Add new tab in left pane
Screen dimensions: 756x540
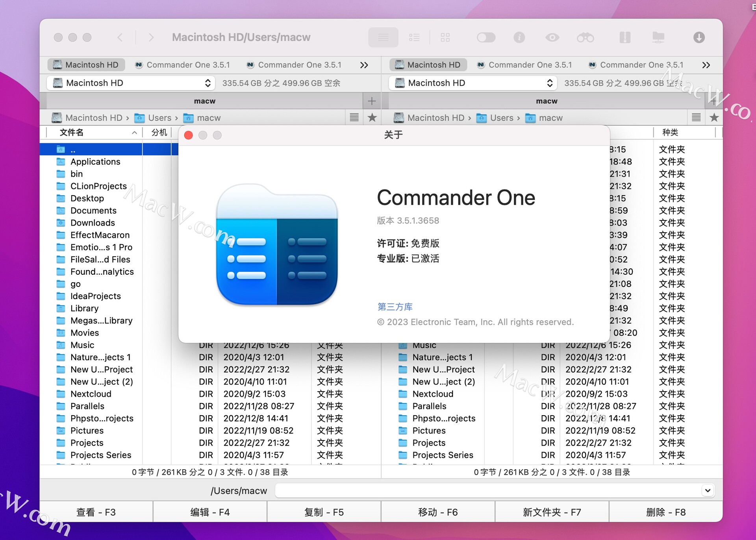(x=372, y=101)
